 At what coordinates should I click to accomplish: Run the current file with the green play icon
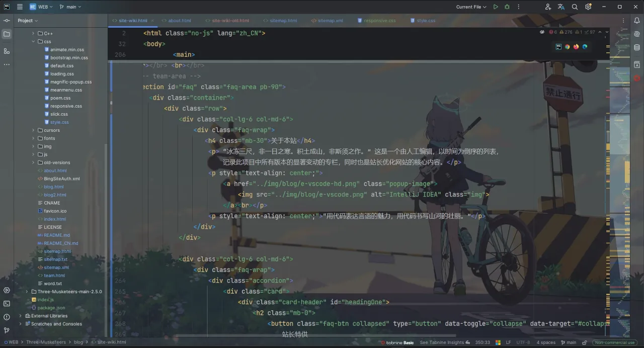(x=496, y=7)
